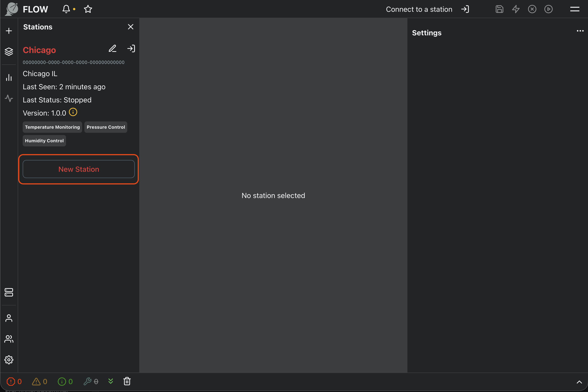Click the version info circle icon
Image resolution: width=588 pixels, height=392 pixels.
point(73,112)
